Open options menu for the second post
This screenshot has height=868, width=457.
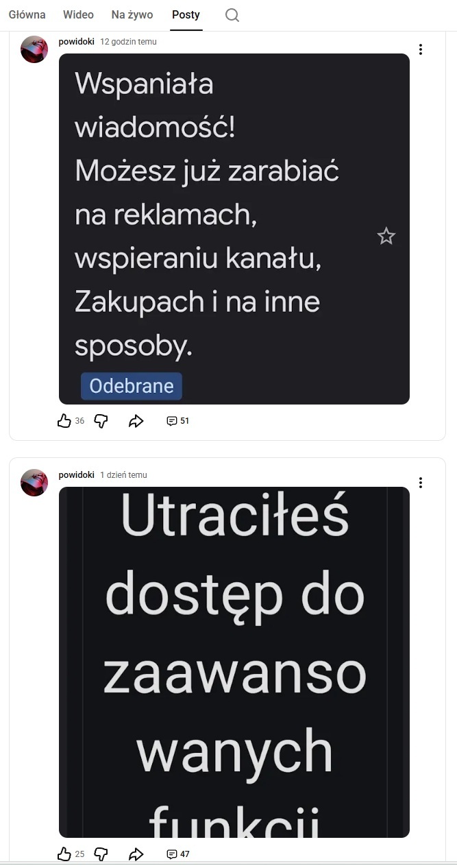(x=421, y=483)
